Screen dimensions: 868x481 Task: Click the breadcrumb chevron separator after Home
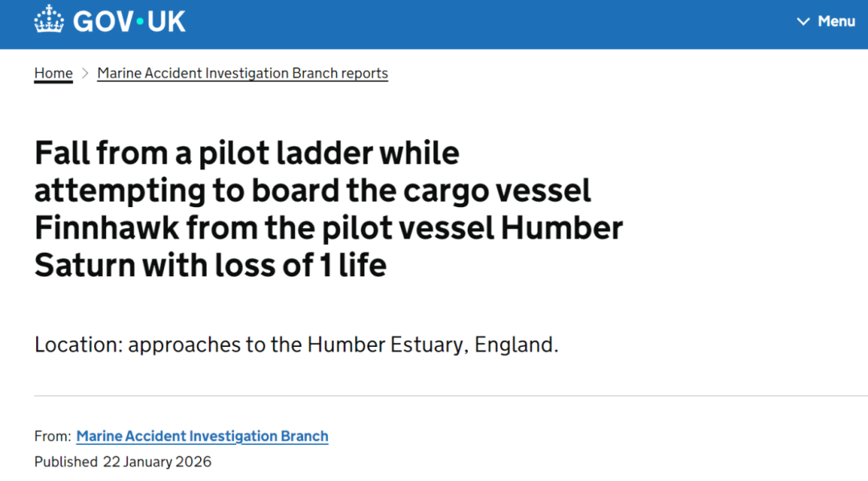pos(84,74)
